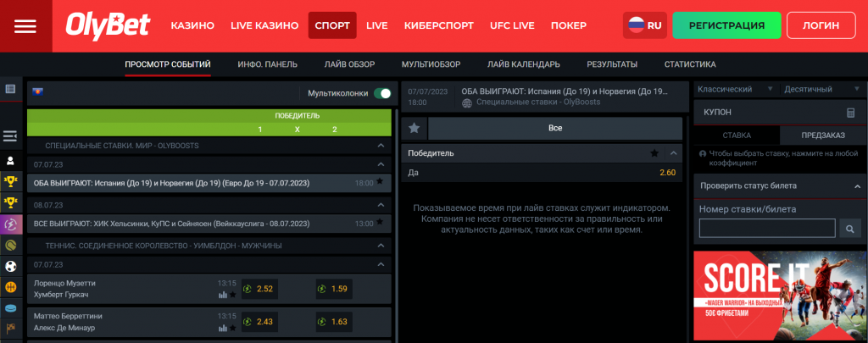Open statistics chart for Музетти vs Гуркач
Screen dimensions: 868x343
pos(223,295)
